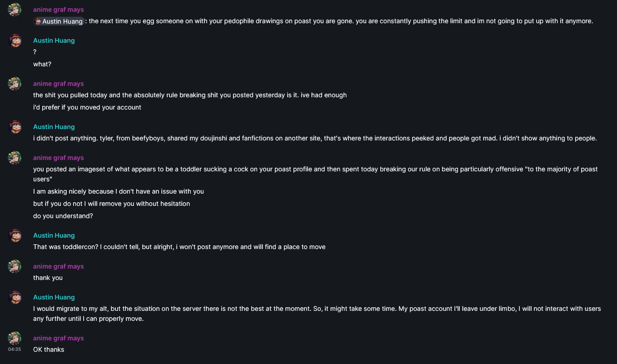Click the 'what?' message from Austin Huang
The width and height of the screenshot is (617, 364).
[42, 64]
